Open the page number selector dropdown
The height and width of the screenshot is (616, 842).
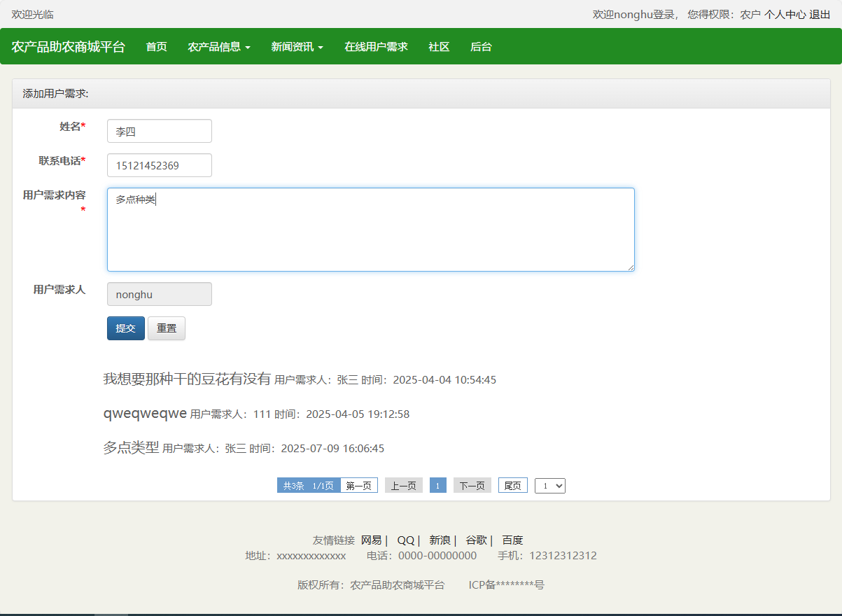click(550, 484)
